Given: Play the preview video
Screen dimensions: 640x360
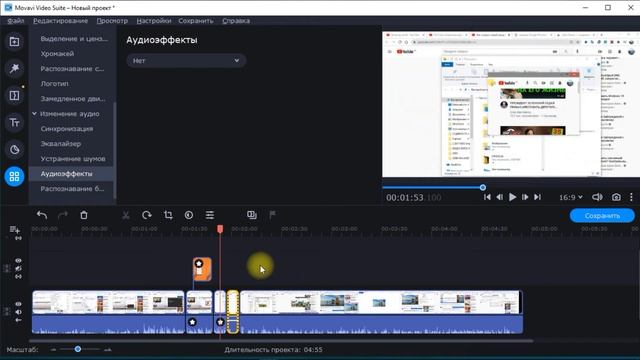Looking at the screenshot, I should coord(512,197).
